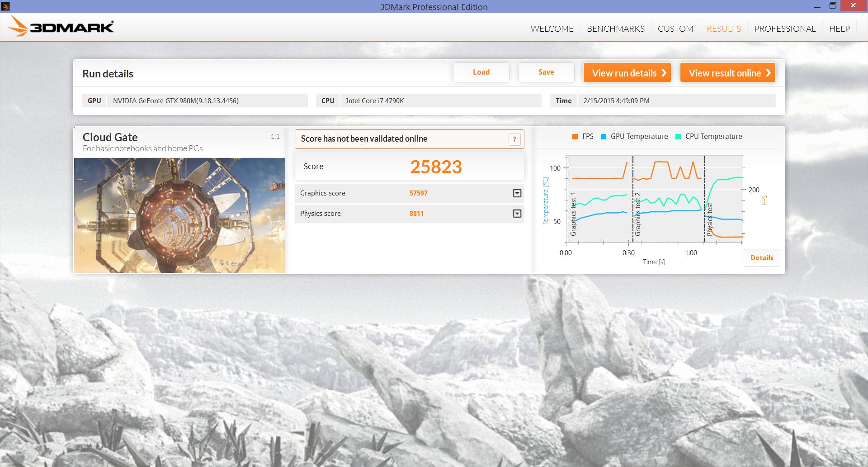This screenshot has width=868, height=467.
Task: Select the RESULTS tab
Action: [724, 29]
